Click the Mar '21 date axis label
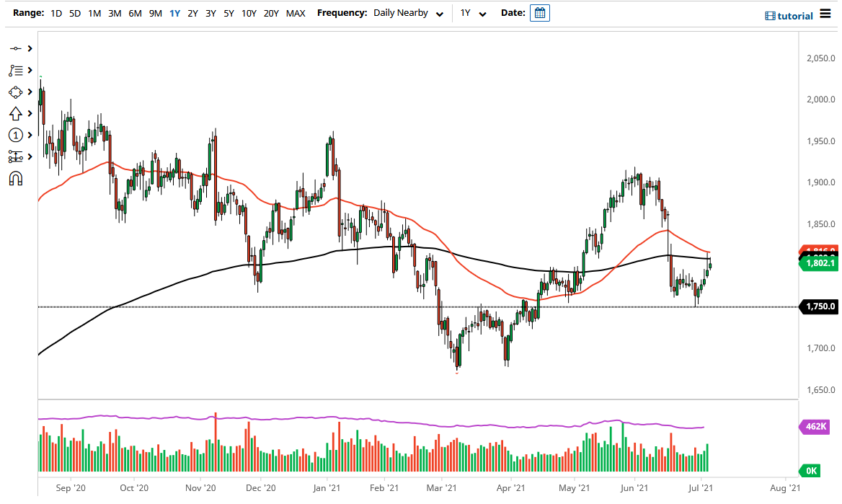The height and width of the screenshot is (504, 842). pos(441,488)
